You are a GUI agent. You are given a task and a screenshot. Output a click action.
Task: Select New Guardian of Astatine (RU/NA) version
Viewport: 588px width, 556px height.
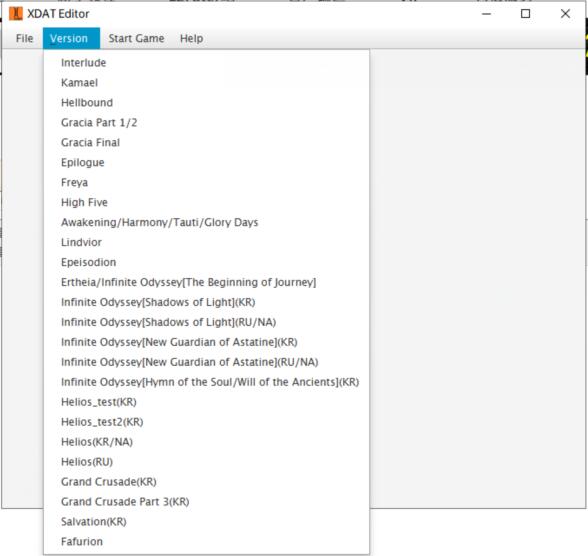(x=206, y=362)
